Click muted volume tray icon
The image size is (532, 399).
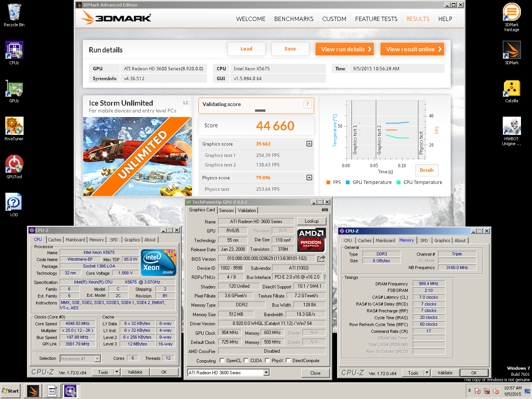(496, 391)
